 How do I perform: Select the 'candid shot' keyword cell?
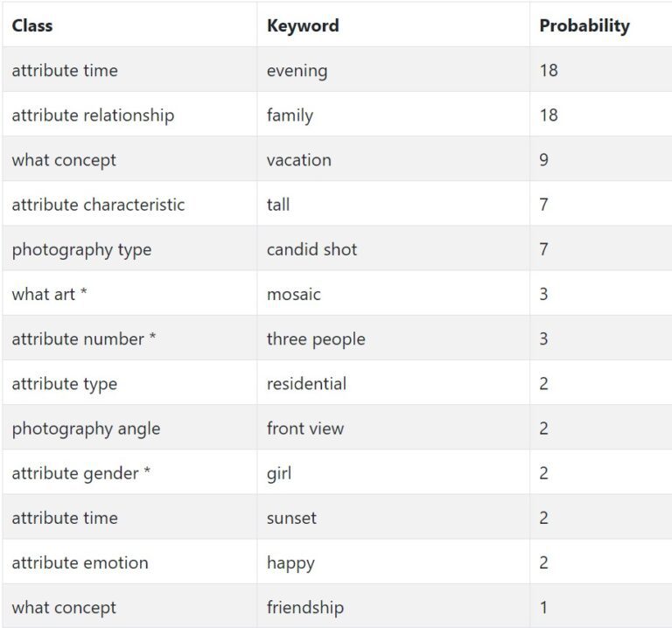click(393, 248)
